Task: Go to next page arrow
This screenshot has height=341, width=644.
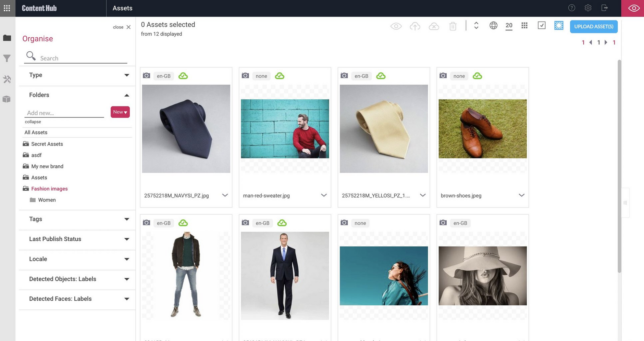Action: click(x=606, y=42)
